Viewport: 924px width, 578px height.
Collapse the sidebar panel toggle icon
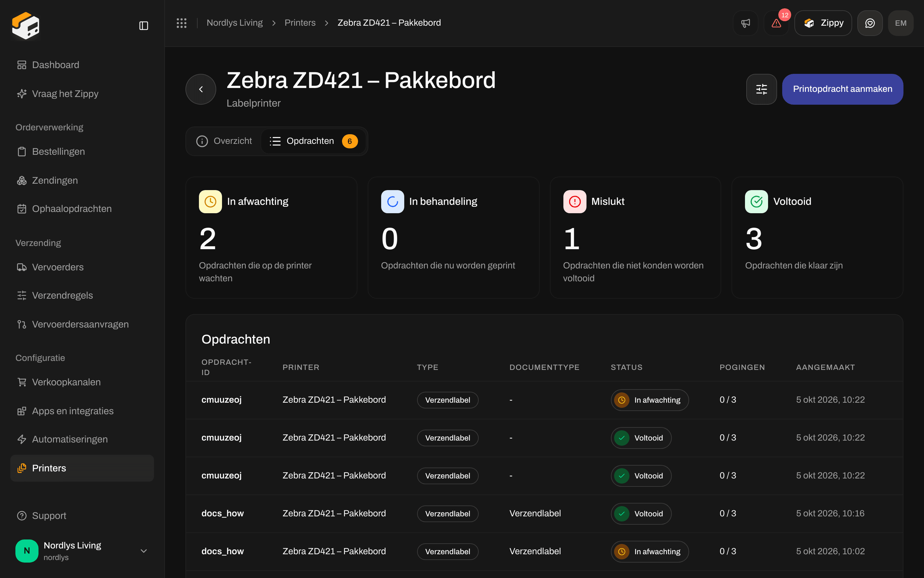pos(143,26)
